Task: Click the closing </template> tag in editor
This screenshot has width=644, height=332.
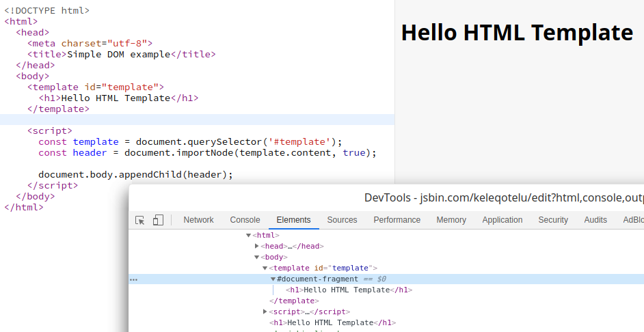Action: point(58,109)
